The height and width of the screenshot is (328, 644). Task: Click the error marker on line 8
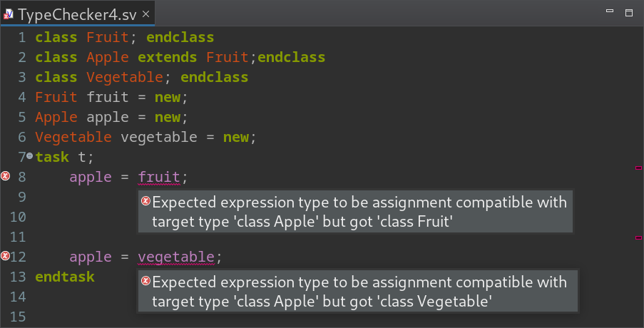tap(5, 176)
